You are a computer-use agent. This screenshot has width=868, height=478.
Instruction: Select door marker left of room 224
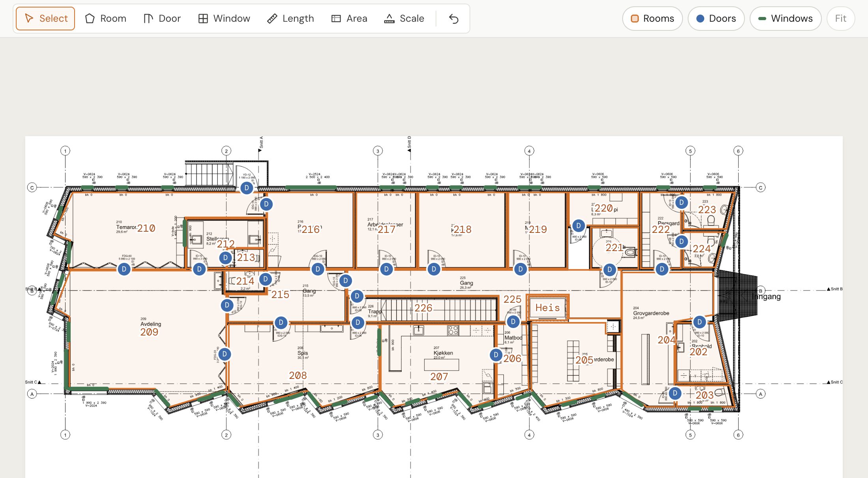(681, 242)
